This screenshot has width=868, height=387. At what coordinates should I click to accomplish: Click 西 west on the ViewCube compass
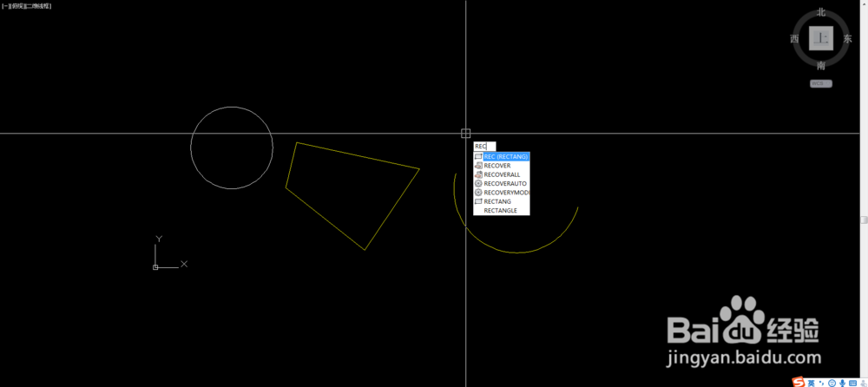[x=794, y=39]
